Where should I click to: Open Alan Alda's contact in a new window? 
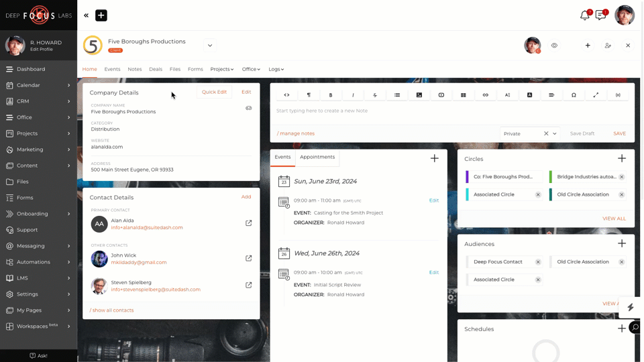[x=249, y=223]
